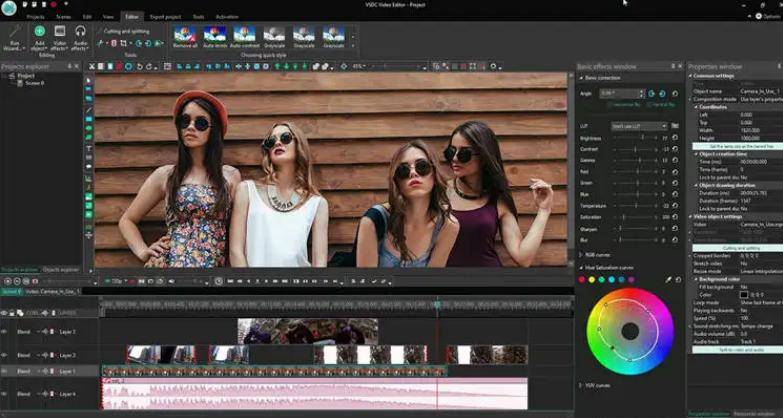Open the View ribbon tab
The width and height of the screenshot is (783, 418).
[x=107, y=17]
